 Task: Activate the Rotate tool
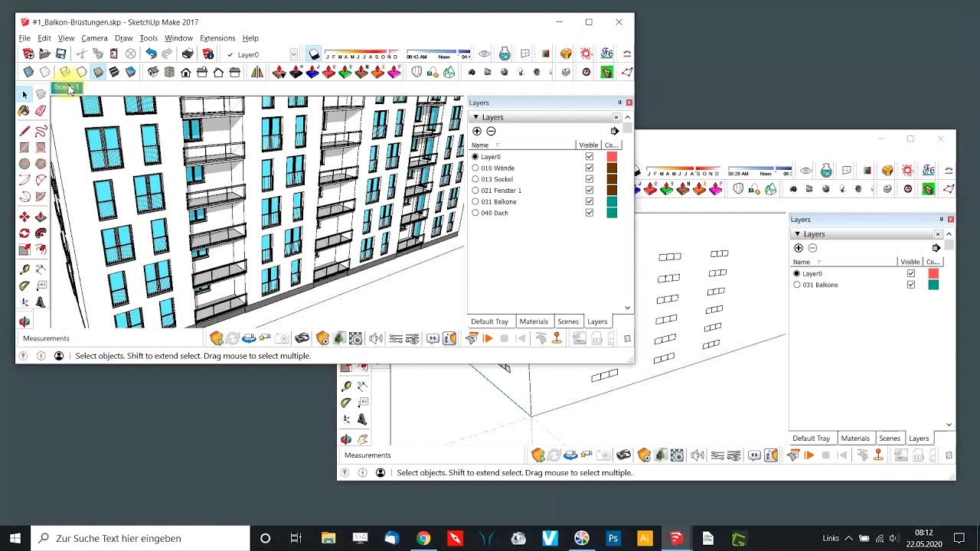(24, 233)
